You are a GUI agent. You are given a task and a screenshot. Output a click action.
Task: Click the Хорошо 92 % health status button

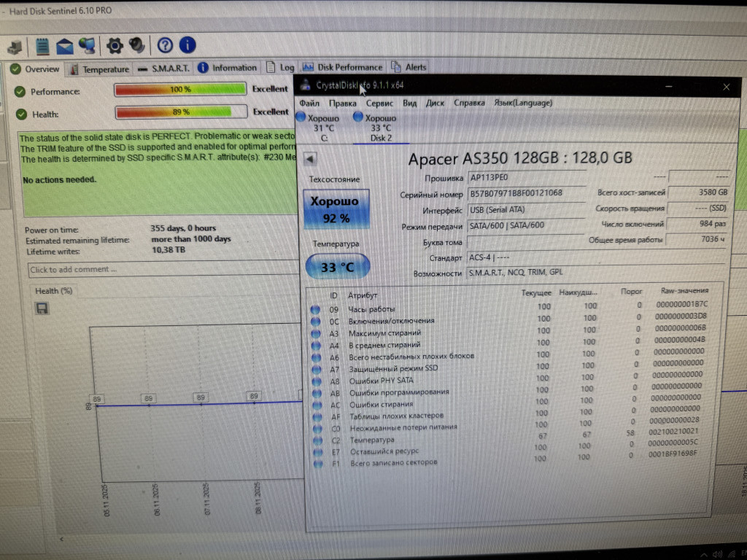pyautogui.click(x=336, y=209)
